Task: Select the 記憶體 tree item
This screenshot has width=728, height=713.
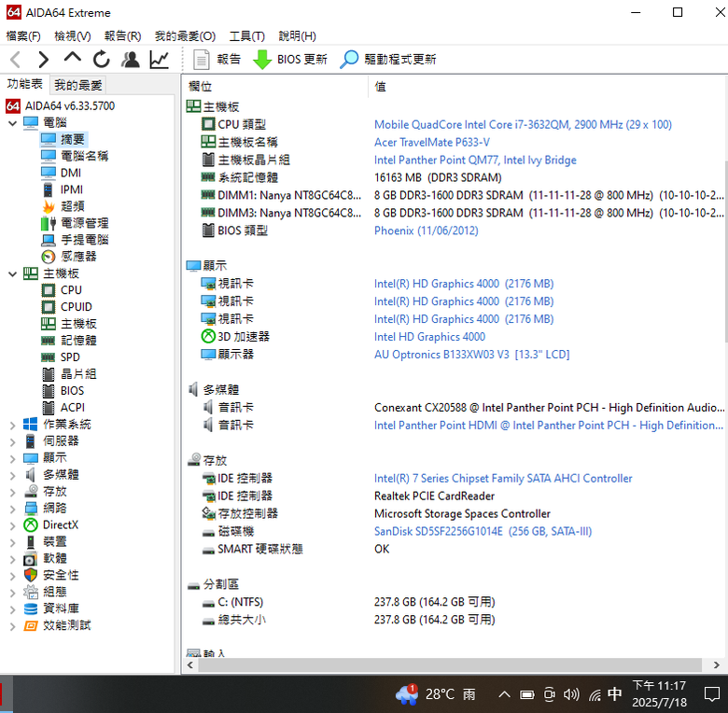Action: pos(78,341)
